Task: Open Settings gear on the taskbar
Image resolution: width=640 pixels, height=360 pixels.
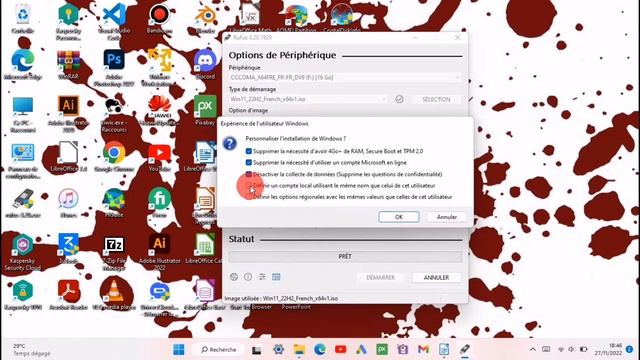Action: [278, 349]
